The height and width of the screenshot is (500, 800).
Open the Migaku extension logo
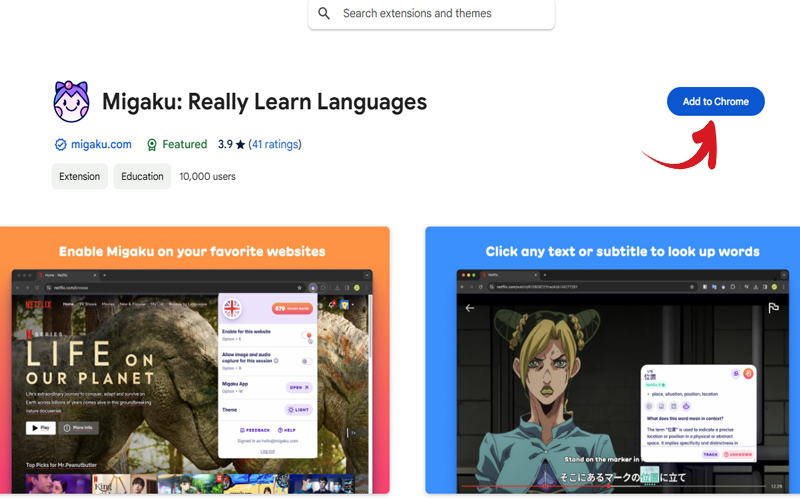[71, 102]
